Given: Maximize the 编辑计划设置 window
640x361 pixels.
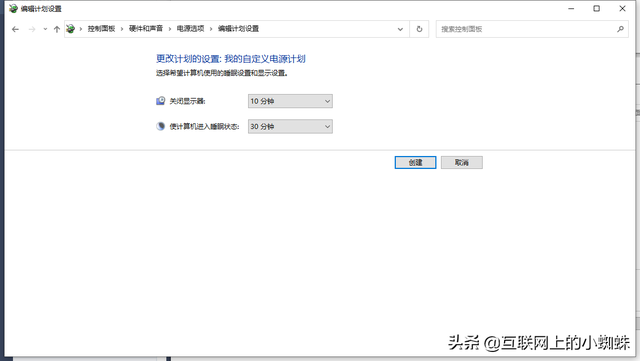Looking at the screenshot, I should tap(596, 8).
